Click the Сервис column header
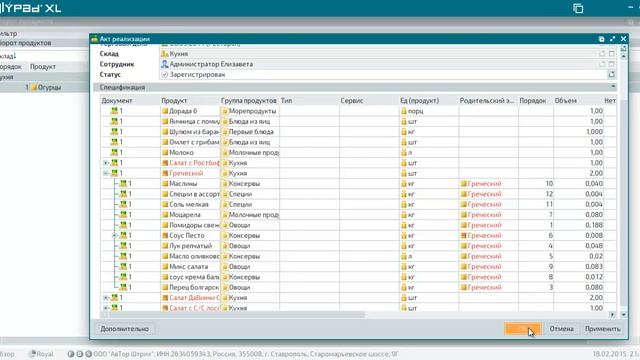 tap(369, 100)
